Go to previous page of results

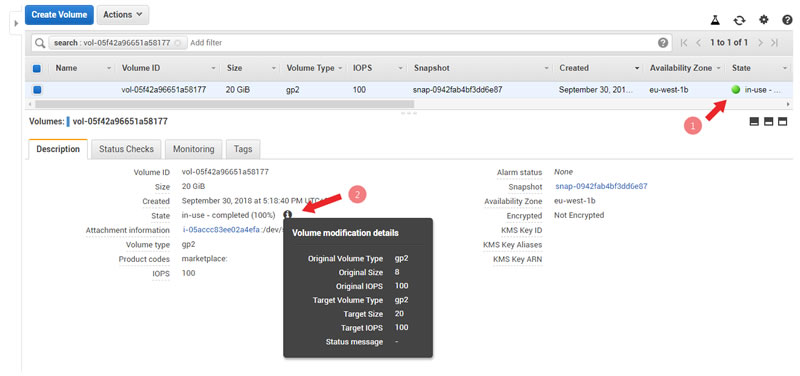[698, 43]
